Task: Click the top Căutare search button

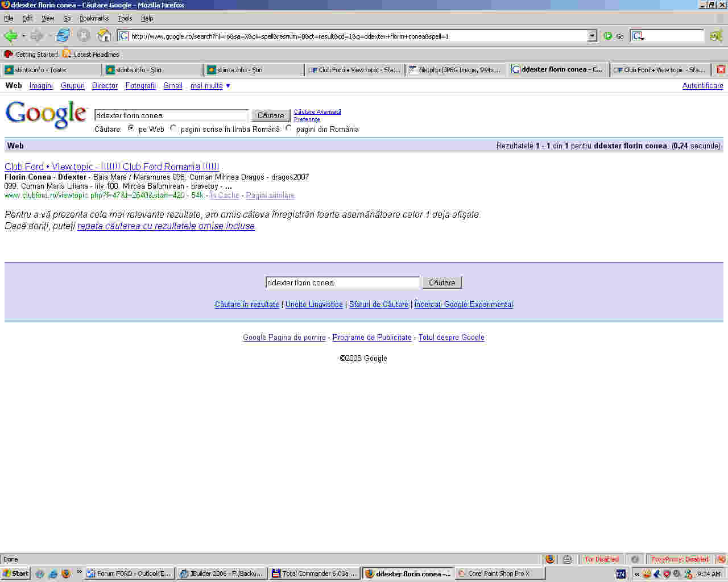Action: point(271,115)
